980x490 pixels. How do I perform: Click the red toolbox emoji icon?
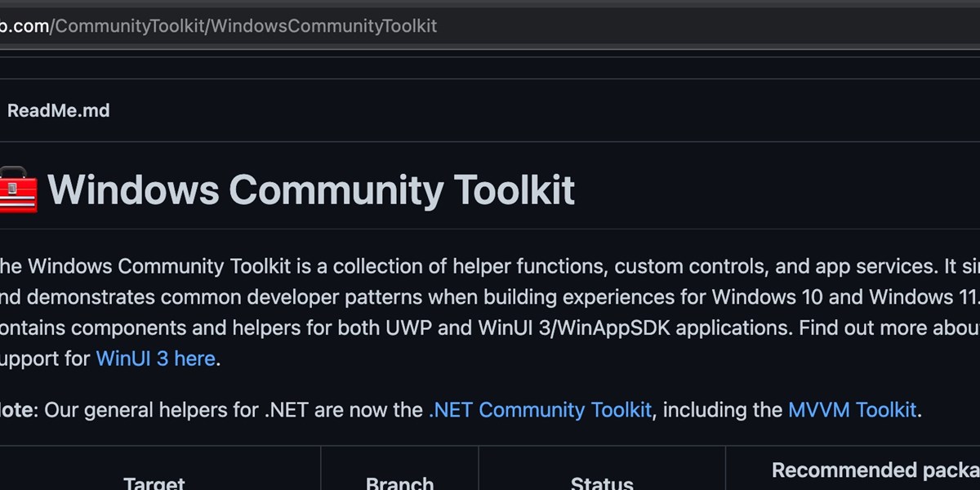click(x=18, y=189)
